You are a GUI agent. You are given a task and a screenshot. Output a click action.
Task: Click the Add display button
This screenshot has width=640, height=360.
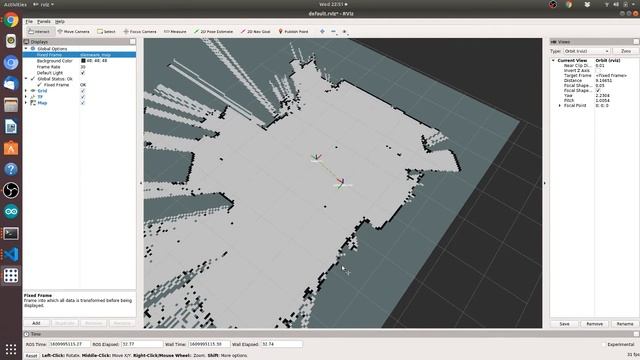point(36,323)
